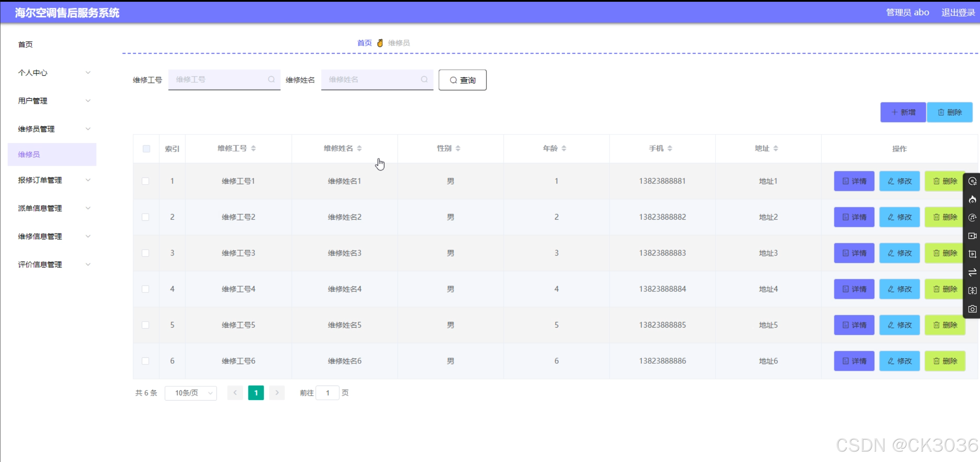Click the camera screenshot icon in side toolbar
The image size is (980, 462).
coord(972,309)
